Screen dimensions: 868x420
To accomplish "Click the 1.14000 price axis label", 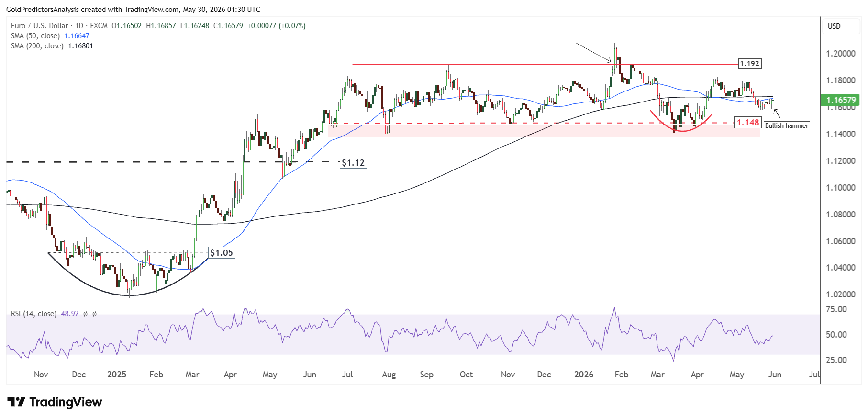I will pyautogui.click(x=841, y=134).
